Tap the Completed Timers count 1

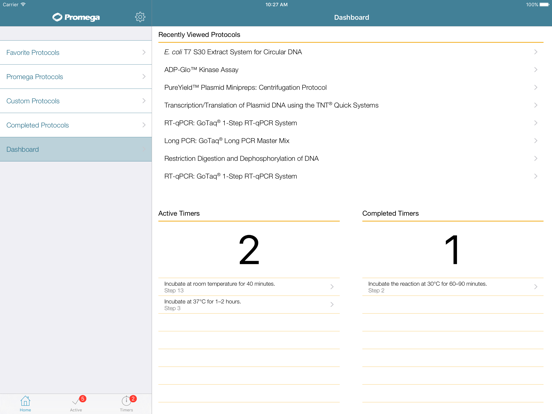[x=453, y=250]
